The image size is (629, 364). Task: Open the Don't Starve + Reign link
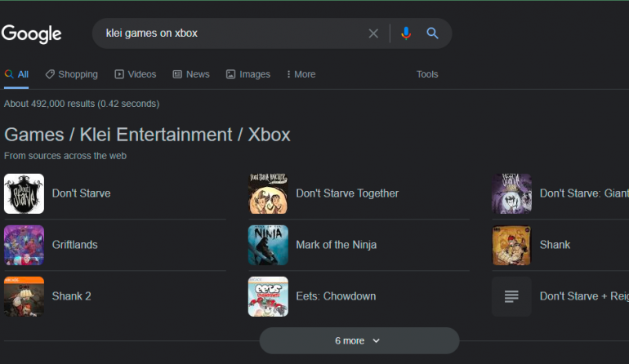pos(584,296)
